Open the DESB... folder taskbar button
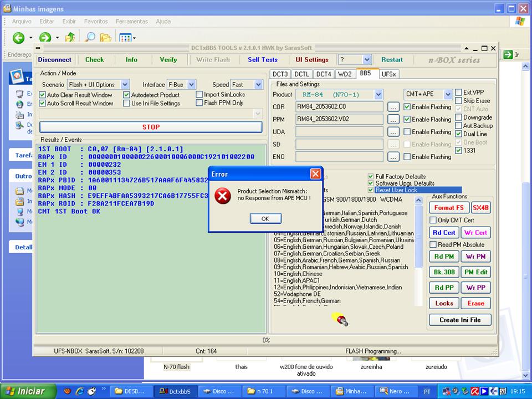This screenshot has width=532, height=399. point(131,391)
